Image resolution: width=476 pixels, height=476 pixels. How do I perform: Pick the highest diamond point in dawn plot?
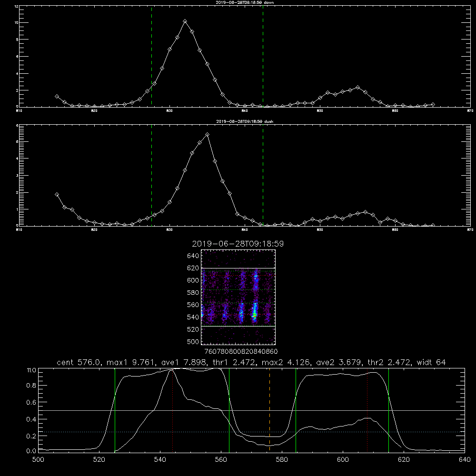[x=185, y=21]
